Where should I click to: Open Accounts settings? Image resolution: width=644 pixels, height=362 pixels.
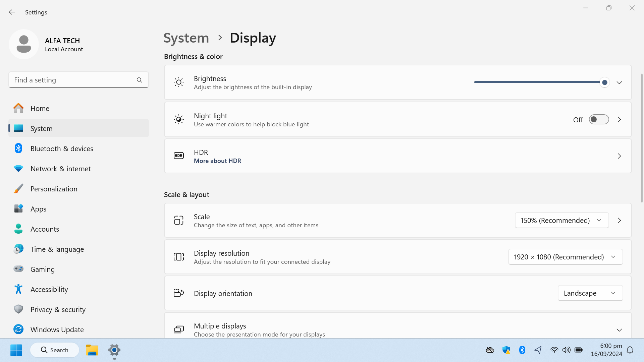(x=78, y=229)
